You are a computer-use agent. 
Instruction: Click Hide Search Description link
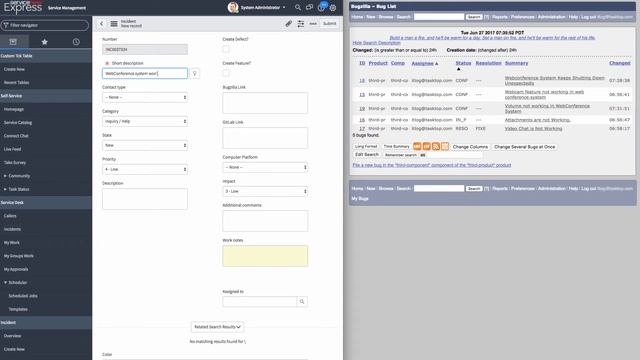(x=376, y=43)
